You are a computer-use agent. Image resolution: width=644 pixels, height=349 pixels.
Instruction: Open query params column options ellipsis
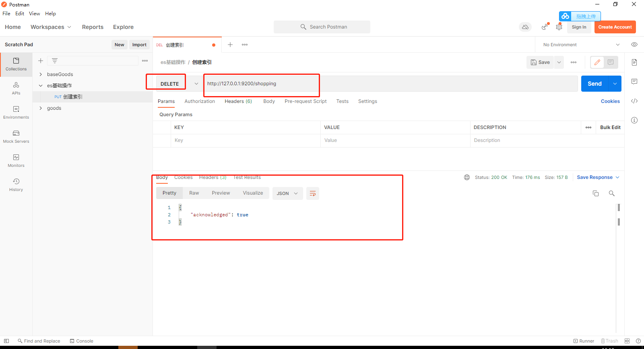tap(588, 127)
